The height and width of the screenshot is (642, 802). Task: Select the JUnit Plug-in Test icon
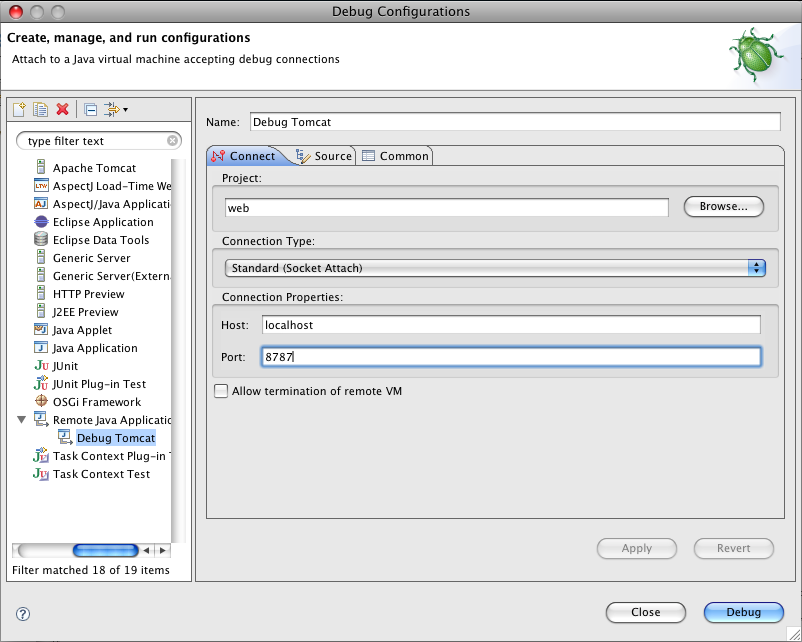tap(41, 383)
